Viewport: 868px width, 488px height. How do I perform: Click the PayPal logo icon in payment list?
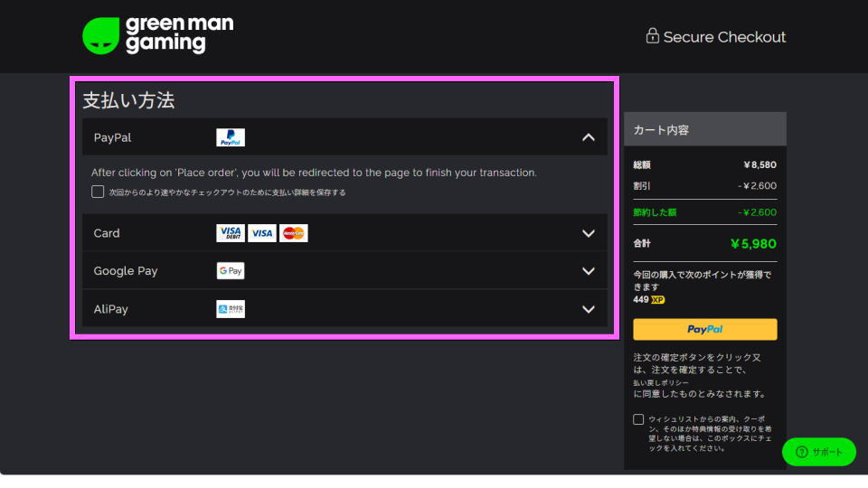point(231,137)
